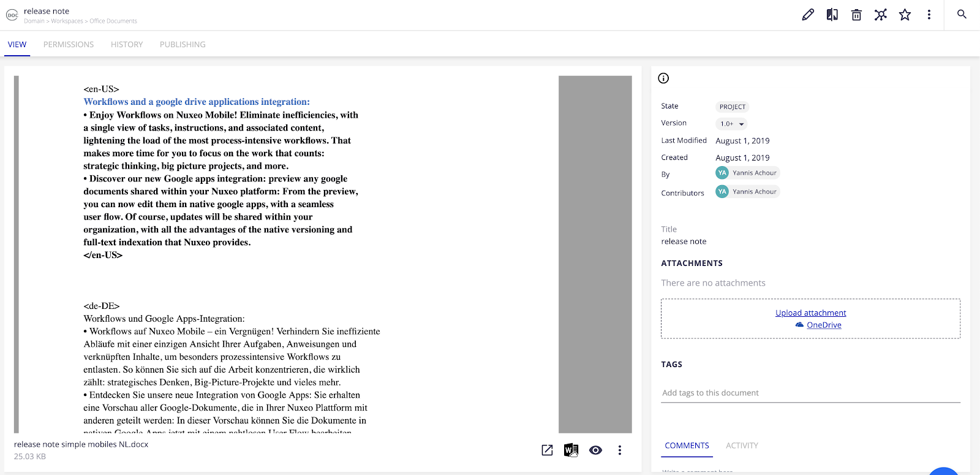
Task: Add document to favorites star
Action: point(905,15)
